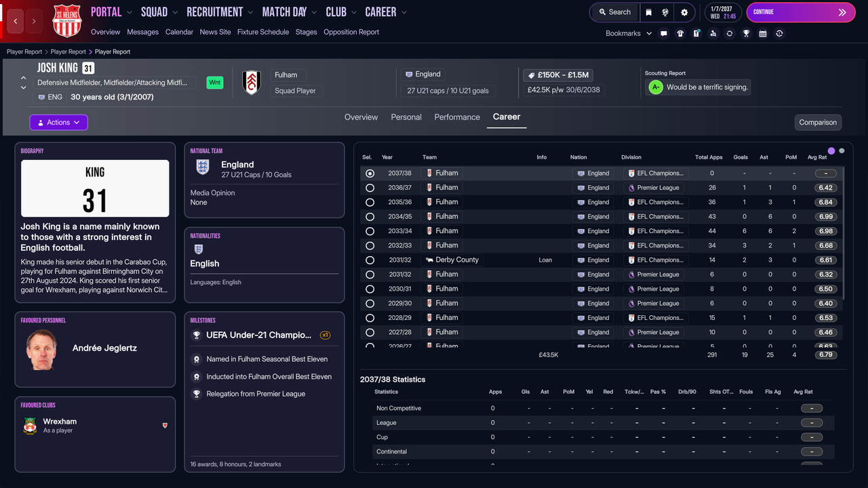Click the 1/7/2037 date and time display
The height and width of the screenshot is (488, 868).
(x=724, y=12)
